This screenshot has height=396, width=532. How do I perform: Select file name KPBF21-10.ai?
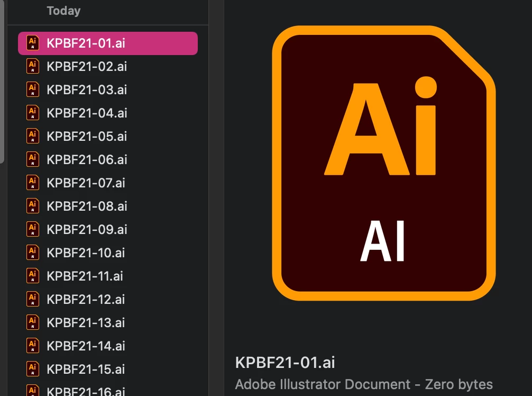click(86, 253)
